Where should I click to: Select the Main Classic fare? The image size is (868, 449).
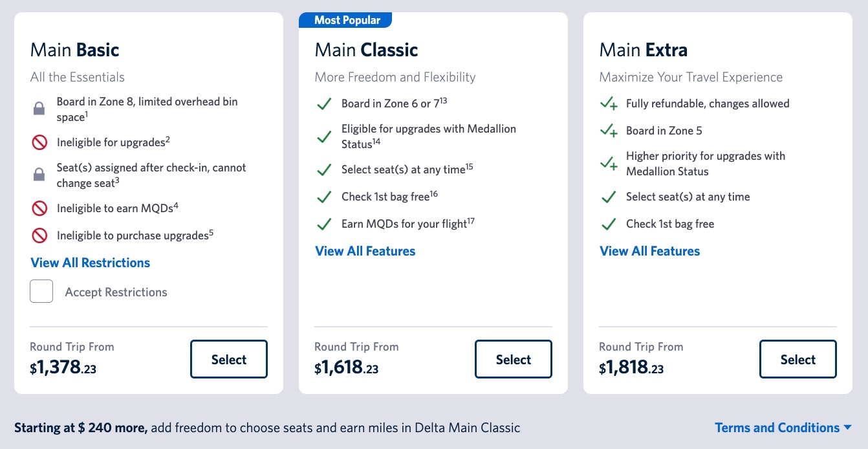coord(513,359)
